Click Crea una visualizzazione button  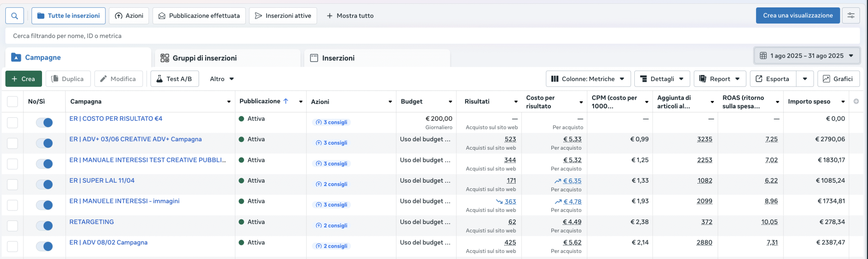coord(797,16)
